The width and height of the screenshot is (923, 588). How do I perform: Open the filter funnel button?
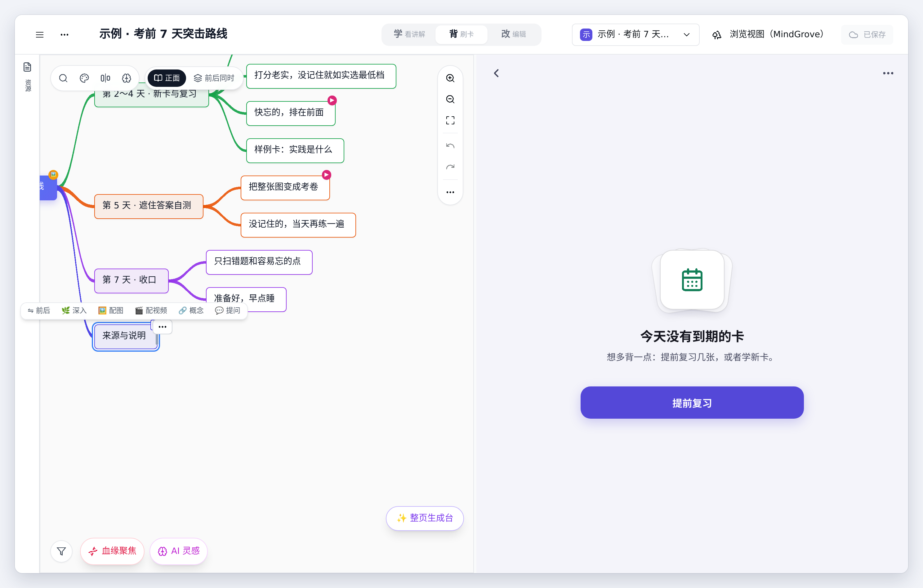(x=61, y=551)
